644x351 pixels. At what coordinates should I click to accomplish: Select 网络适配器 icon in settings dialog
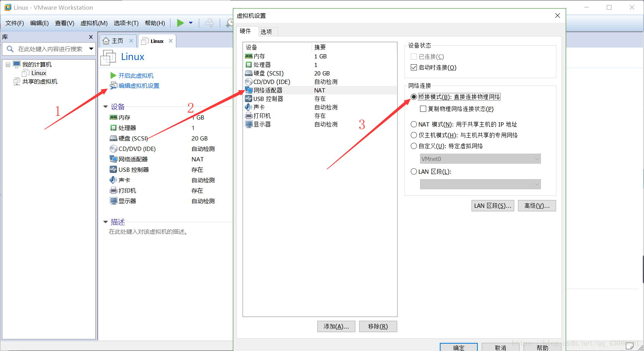(249, 90)
